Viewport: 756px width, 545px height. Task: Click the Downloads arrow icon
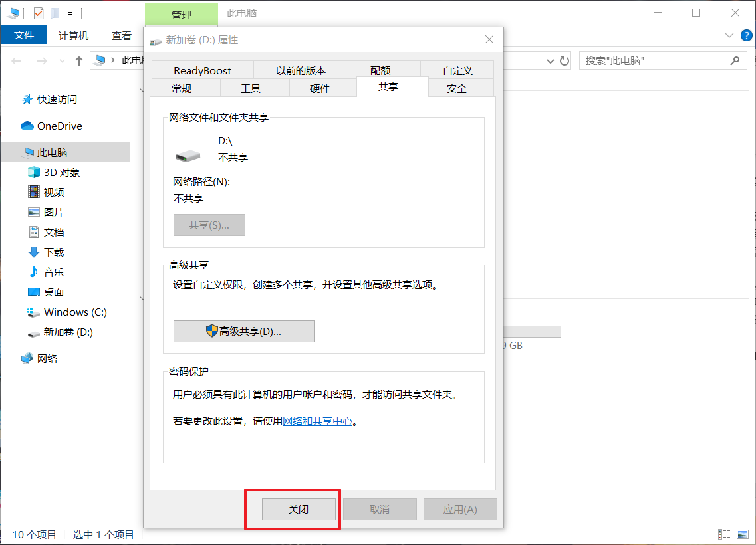click(33, 252)
